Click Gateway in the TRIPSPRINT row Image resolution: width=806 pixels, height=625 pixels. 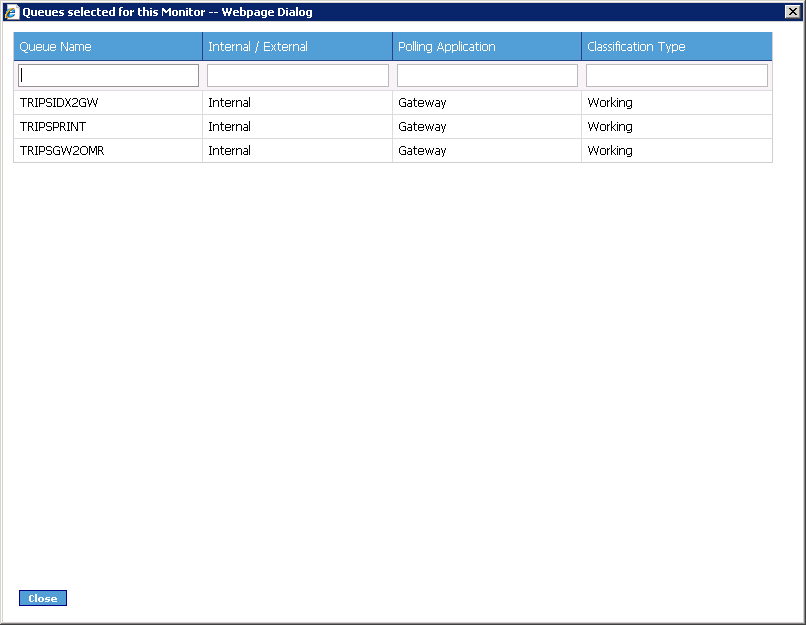422,127
